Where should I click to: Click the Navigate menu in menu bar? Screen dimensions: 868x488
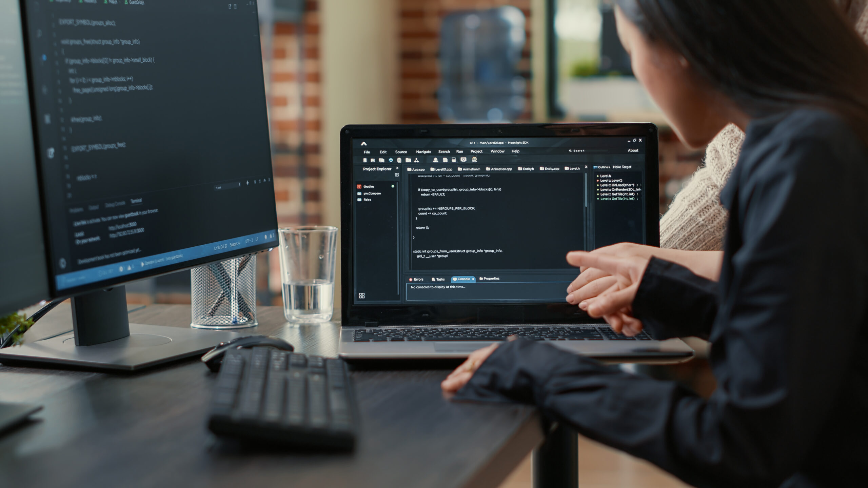[x=423, y=151]
